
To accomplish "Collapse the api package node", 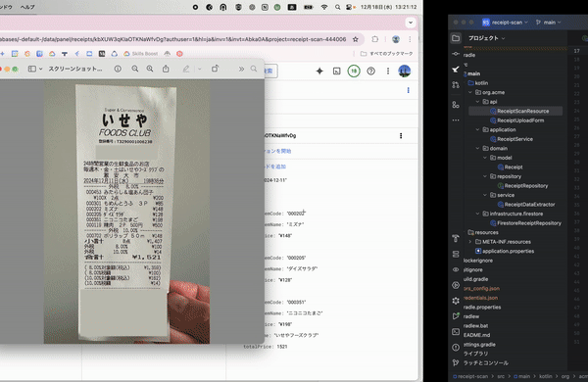I will point(478,102).
